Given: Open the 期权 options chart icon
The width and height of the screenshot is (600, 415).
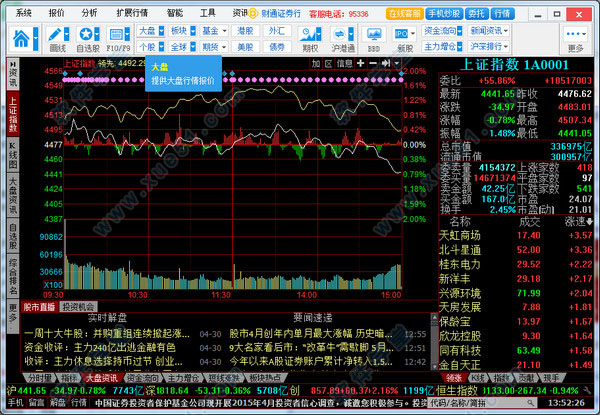Looking at the screenshot, I should [x=307, y=34].
